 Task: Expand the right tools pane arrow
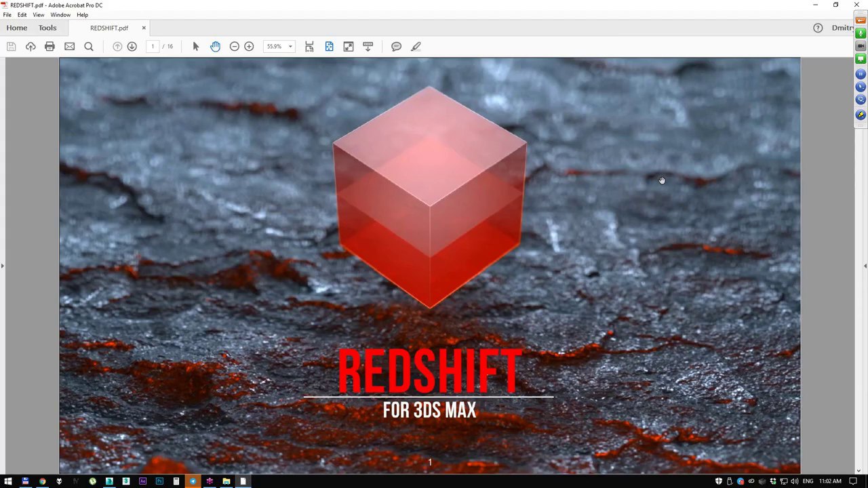pos(865,266)
